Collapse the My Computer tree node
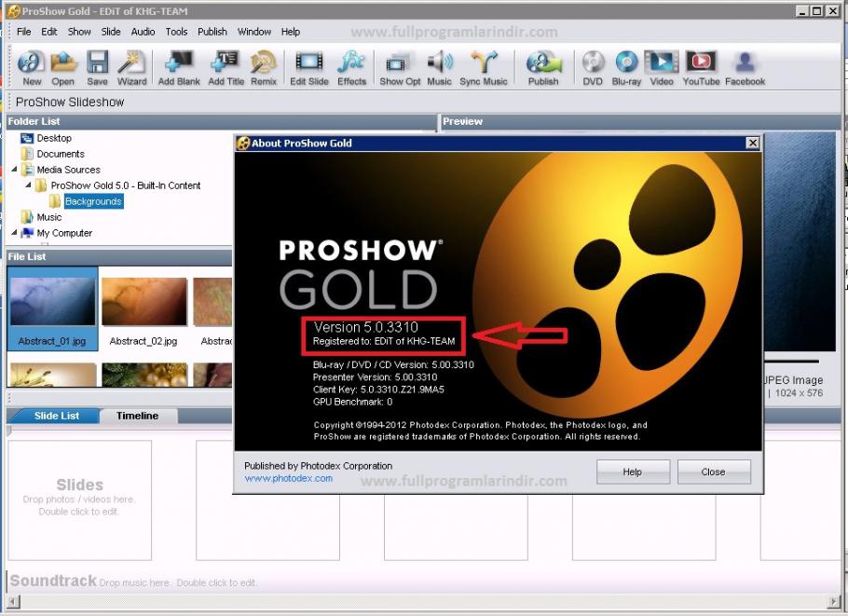848x616 pixels. [x=14, y=233]
